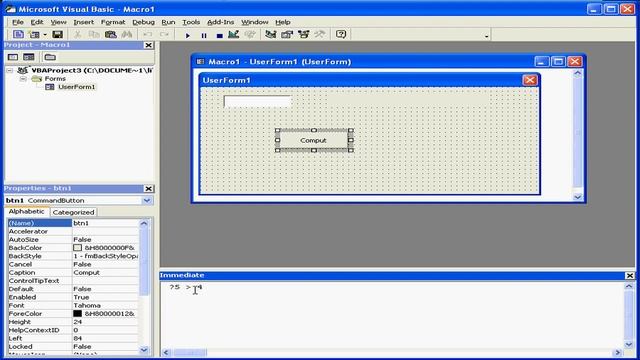Click the Copy toolbar icon
The height and width of the screenshot is (360, 640).
[x=94, y=35]
